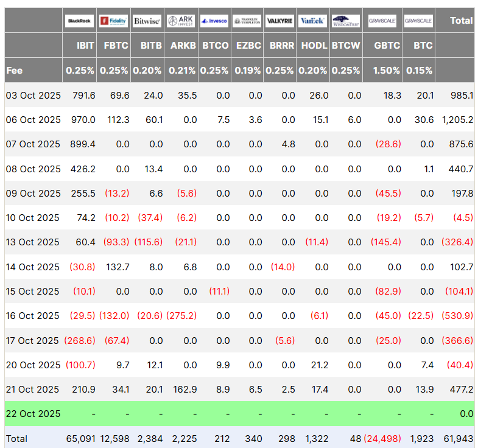Click the 132.7 FBTC value
The height and width of the screenshot is (448, 478).
pyautogui.click(x=118, y=267)
